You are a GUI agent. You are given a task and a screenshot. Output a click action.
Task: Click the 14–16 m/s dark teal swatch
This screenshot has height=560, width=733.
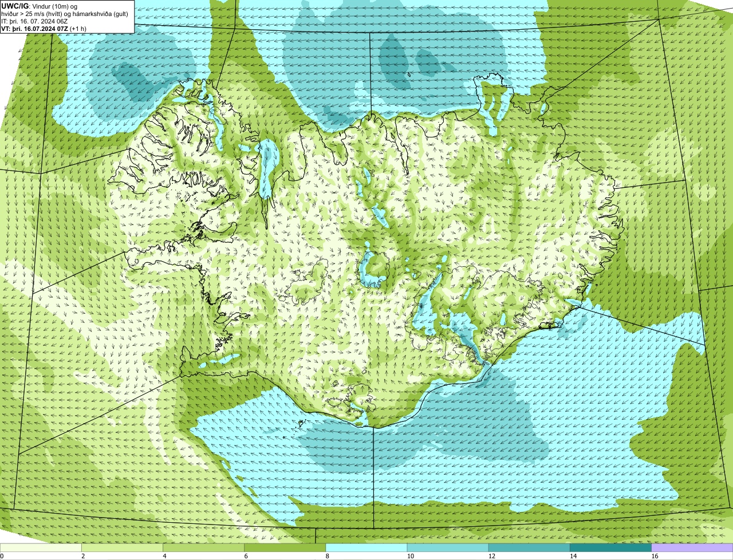610,547
